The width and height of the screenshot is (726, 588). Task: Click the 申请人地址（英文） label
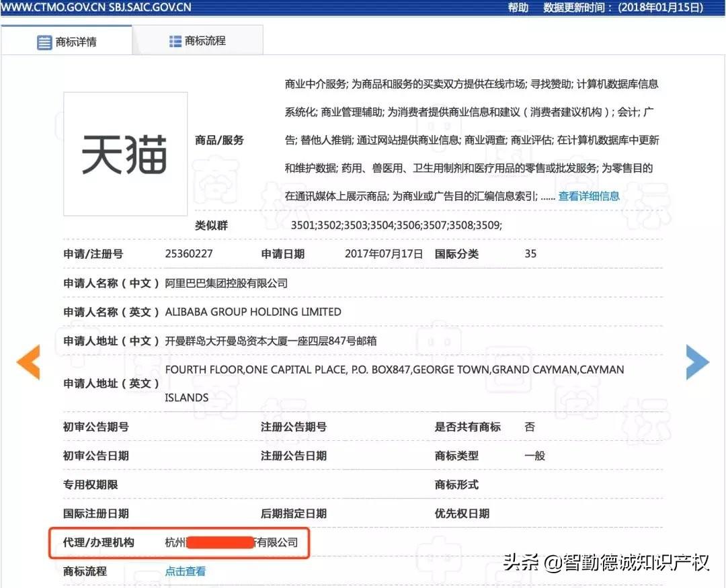[111, 383]
